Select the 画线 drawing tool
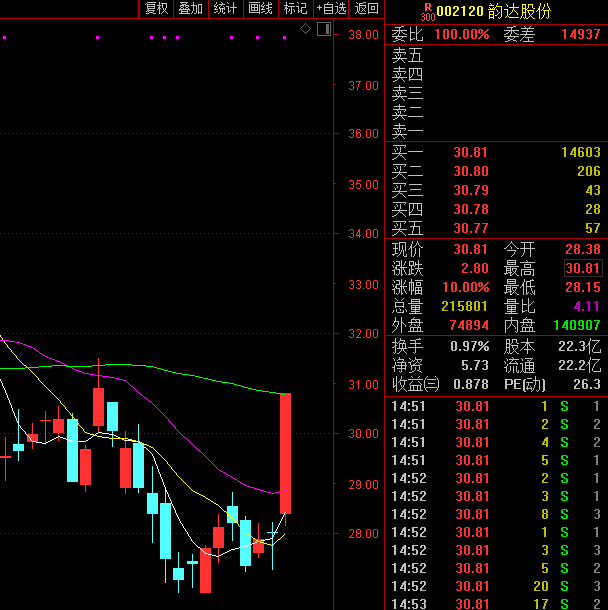Screen dimensions: 608x610 (x=260, y=9)
